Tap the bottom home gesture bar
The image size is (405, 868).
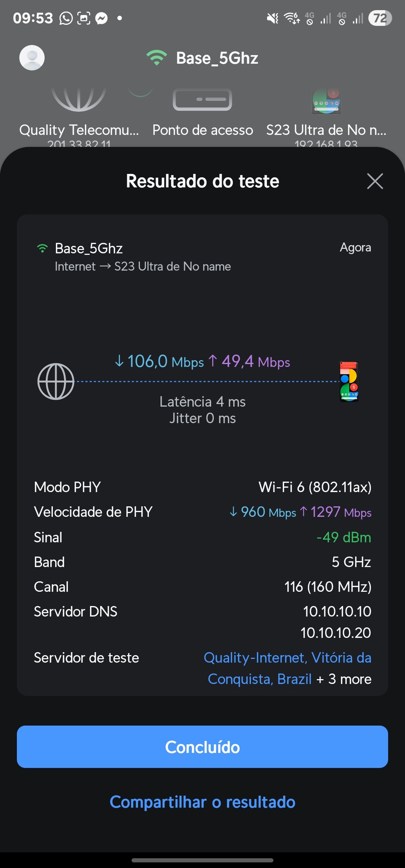pos(202,860)
